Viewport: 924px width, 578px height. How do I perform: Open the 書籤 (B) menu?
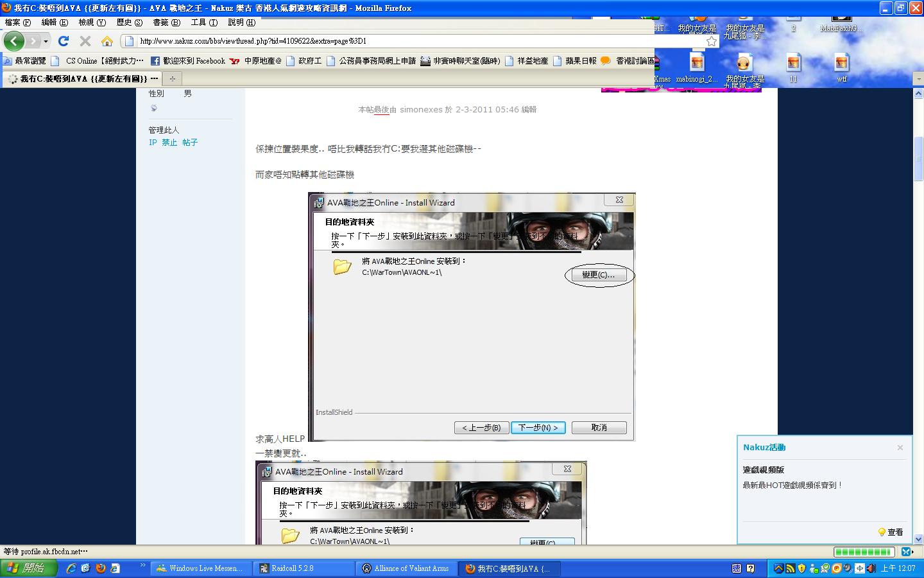[166, 22]
